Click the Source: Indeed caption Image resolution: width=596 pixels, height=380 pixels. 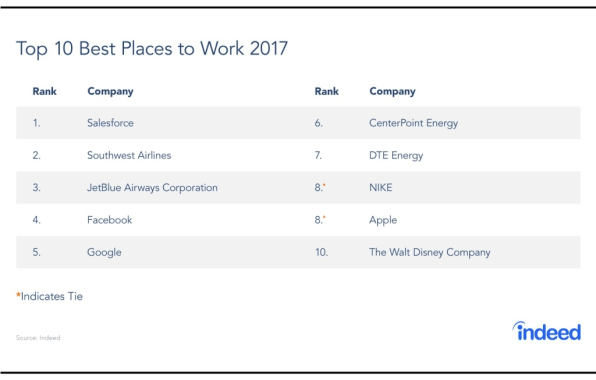38,337
